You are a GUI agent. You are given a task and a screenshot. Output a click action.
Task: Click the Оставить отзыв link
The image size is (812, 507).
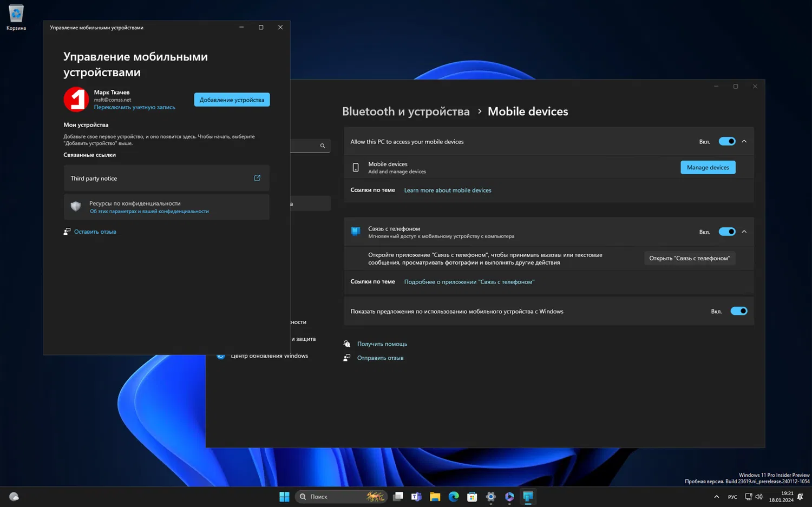tap(95, 232)
